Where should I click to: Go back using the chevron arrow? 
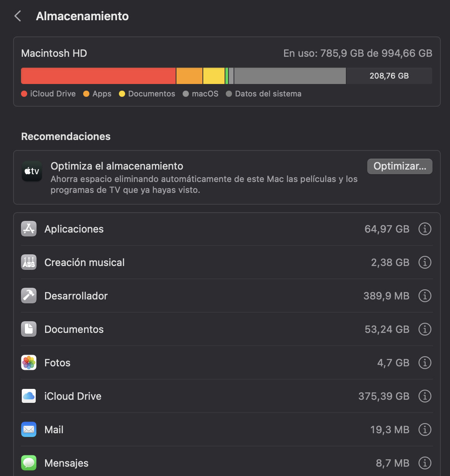pyautogui.click(x=17, y=16)
